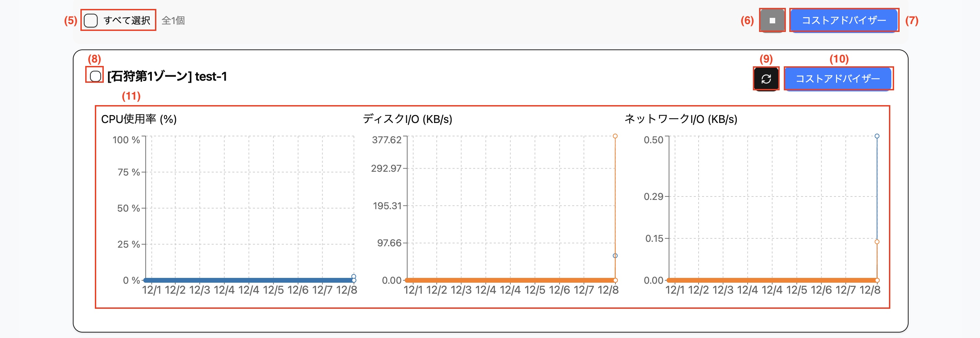Select the [石狩第1ゾーン] test-1 server title
The image size is (980, 338).
click(167, 76)
